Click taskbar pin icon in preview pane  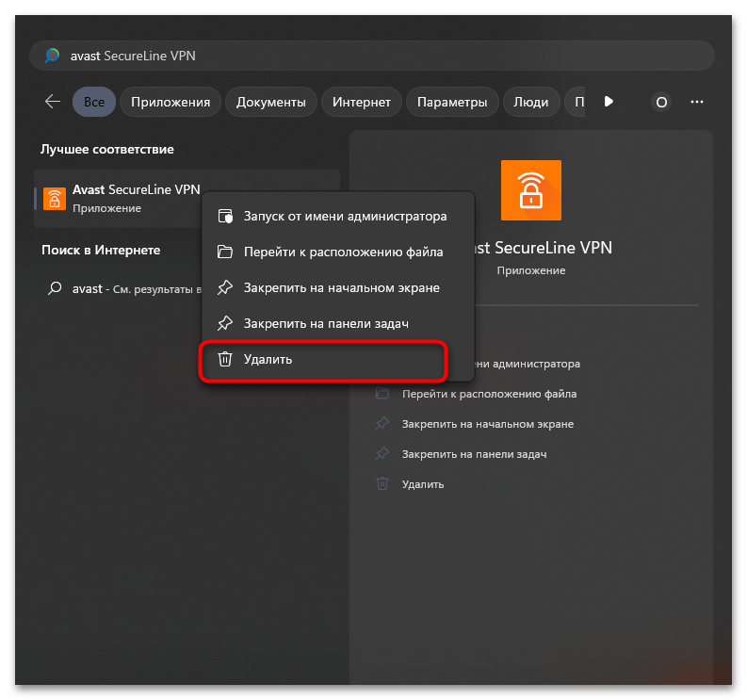tap(382, 453)
